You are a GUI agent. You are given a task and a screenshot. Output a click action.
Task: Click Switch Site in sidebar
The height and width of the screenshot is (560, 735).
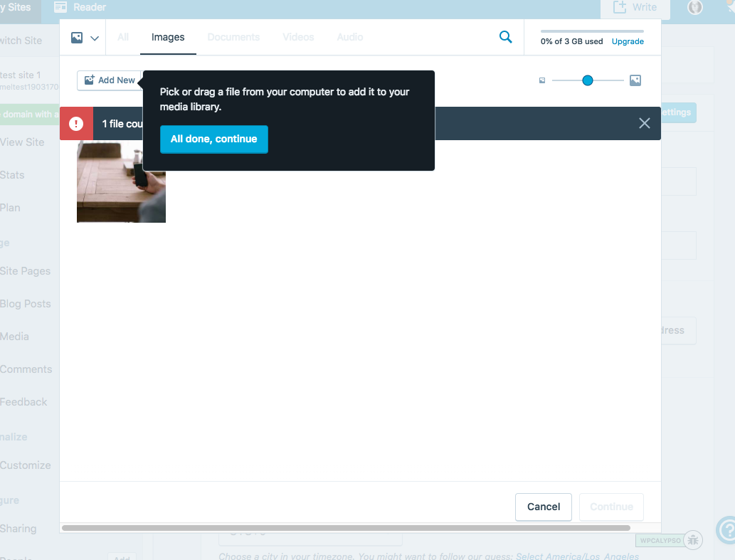[x=21, y=41]
